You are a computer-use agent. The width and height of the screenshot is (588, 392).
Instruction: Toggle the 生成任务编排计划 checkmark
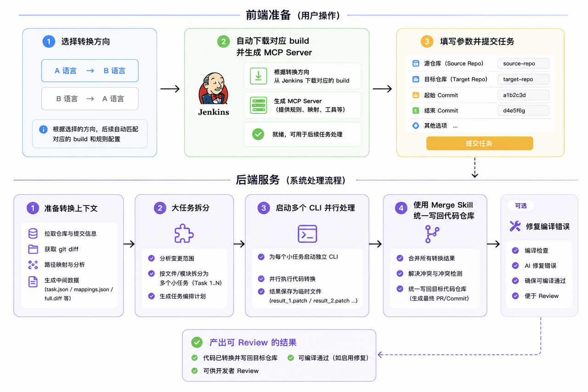(151, 296)
